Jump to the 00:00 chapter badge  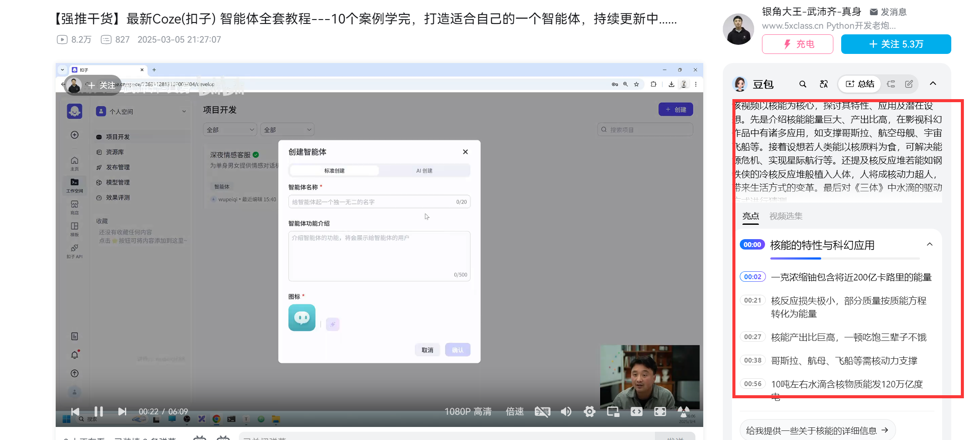(x=752, y=245)
